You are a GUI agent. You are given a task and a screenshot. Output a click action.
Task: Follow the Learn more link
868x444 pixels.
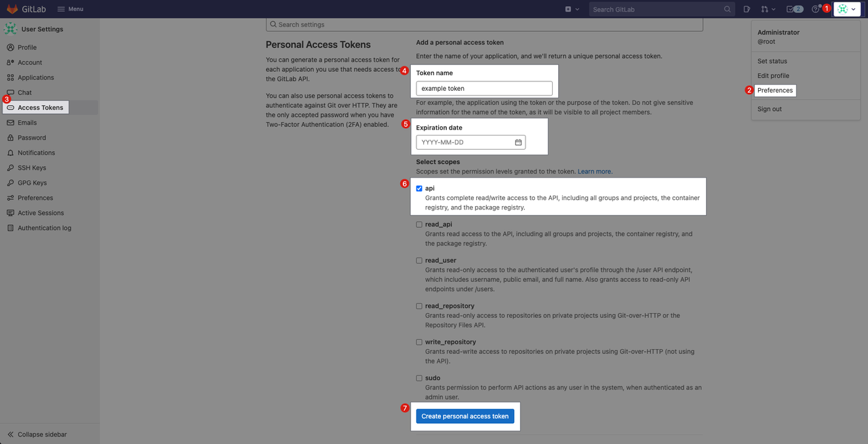click(594, 171)
